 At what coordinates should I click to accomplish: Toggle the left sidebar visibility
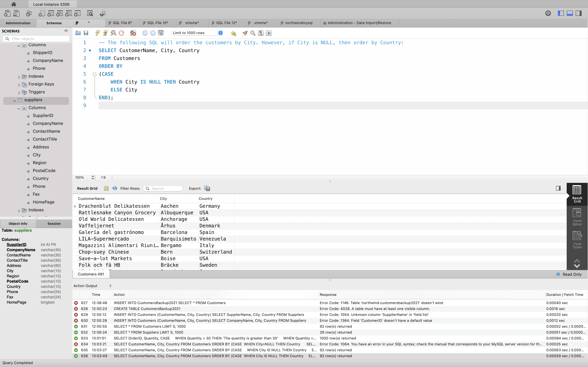point(561,13)
